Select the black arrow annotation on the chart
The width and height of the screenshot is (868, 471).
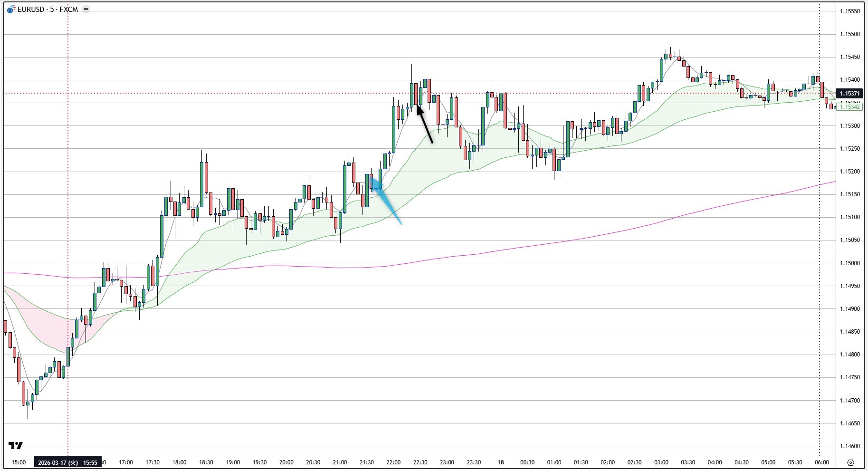pos(424,124)
